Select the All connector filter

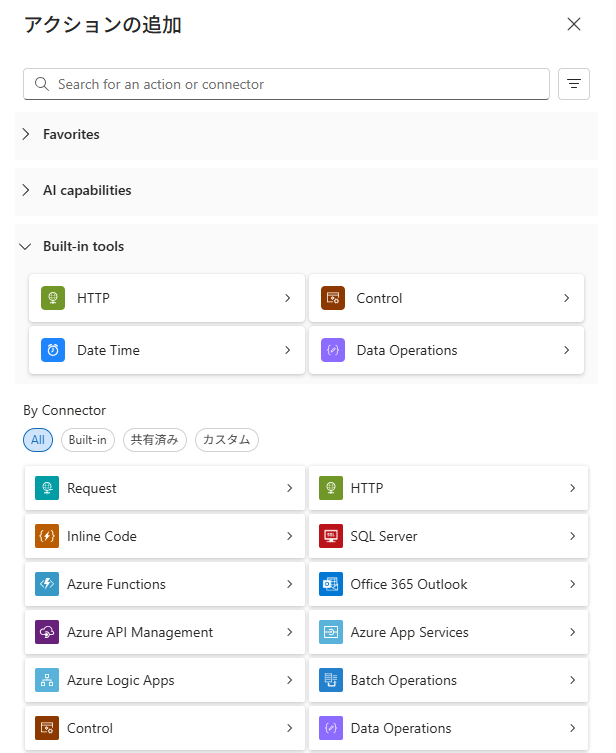(x=38, y=440)
